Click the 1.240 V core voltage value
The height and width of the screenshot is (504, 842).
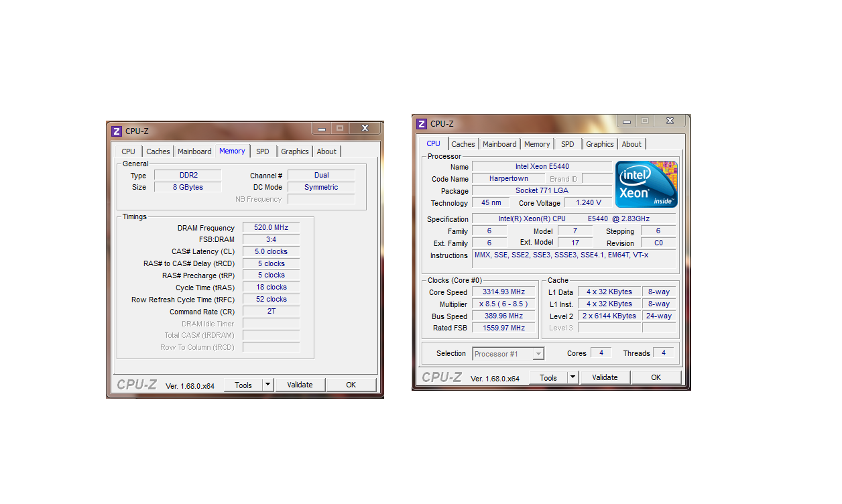(588, 203)
